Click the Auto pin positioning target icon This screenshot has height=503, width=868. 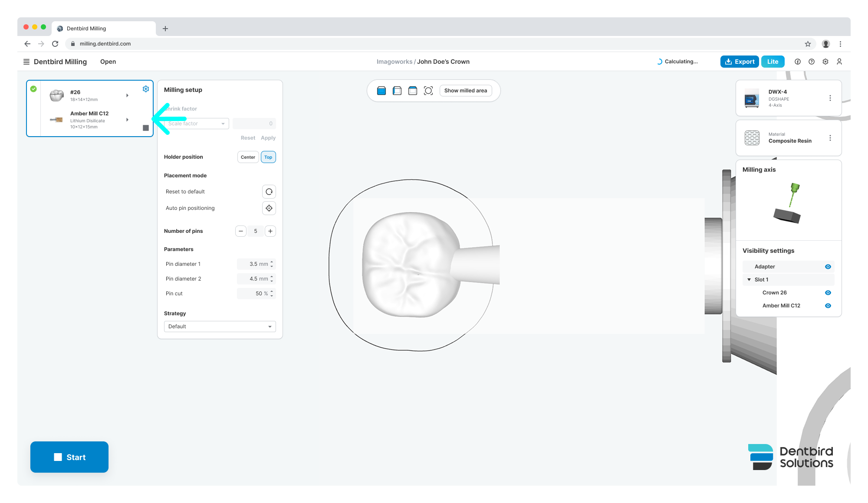pyautogui.click(x=269, y=208)
